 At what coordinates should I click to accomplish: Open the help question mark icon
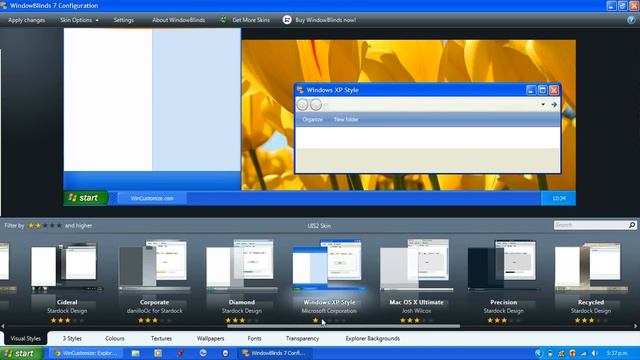tap(631, 20)
